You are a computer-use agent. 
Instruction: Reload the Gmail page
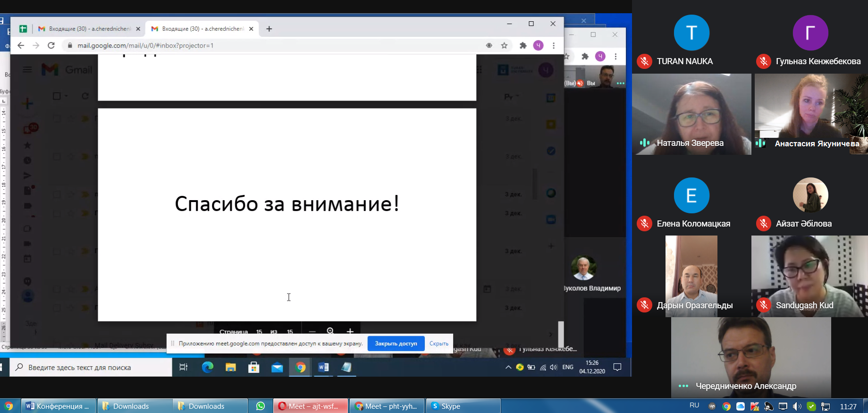tap(51, 45)
